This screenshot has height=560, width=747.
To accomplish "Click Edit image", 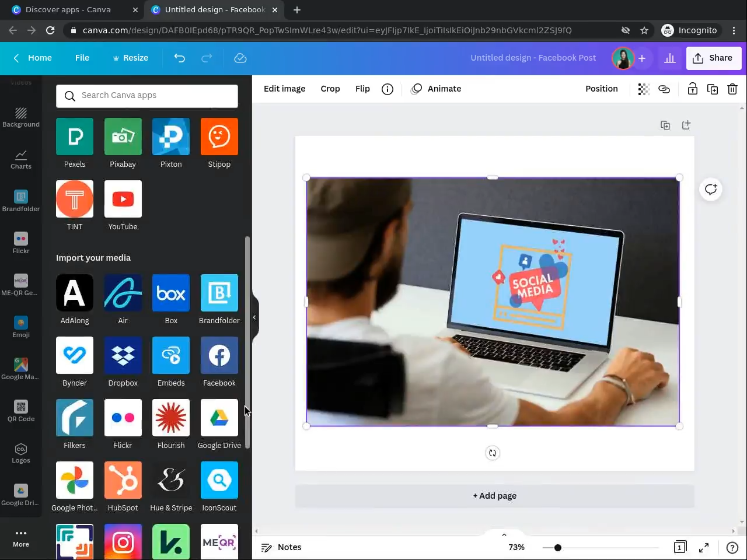I will [x=285, y=89].
